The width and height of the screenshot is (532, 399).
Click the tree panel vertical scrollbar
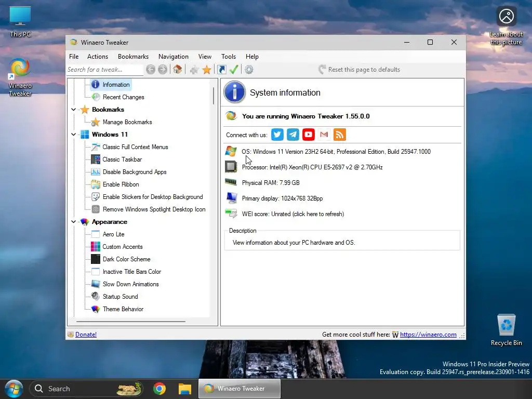[214, 96]
